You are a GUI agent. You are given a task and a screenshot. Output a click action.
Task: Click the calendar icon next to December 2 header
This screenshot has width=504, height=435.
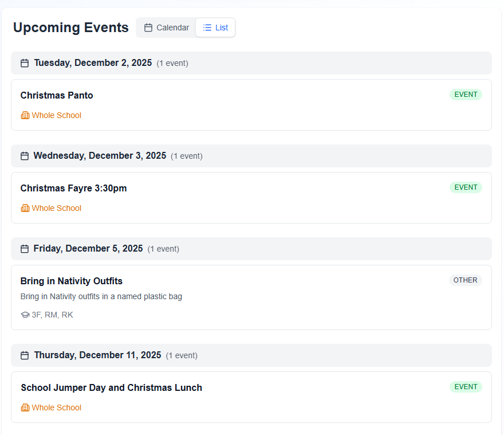point(25,62)
